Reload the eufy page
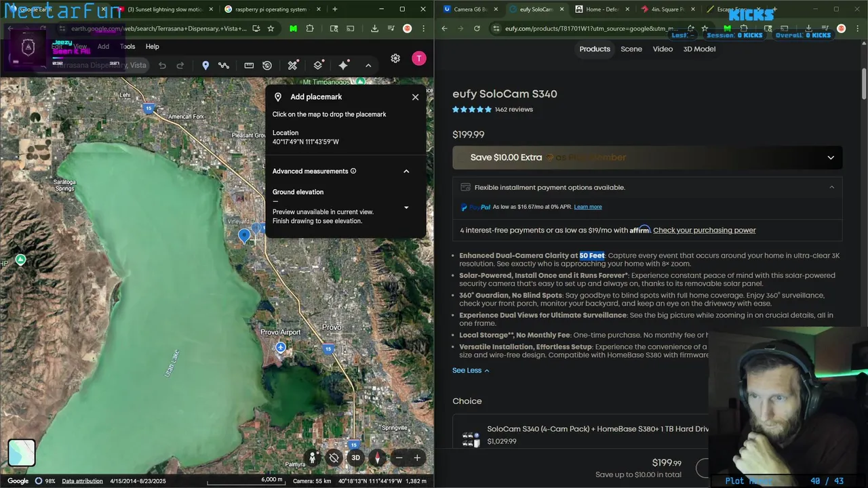The width and height of the screenshot is (868, 488). point(477,28)
